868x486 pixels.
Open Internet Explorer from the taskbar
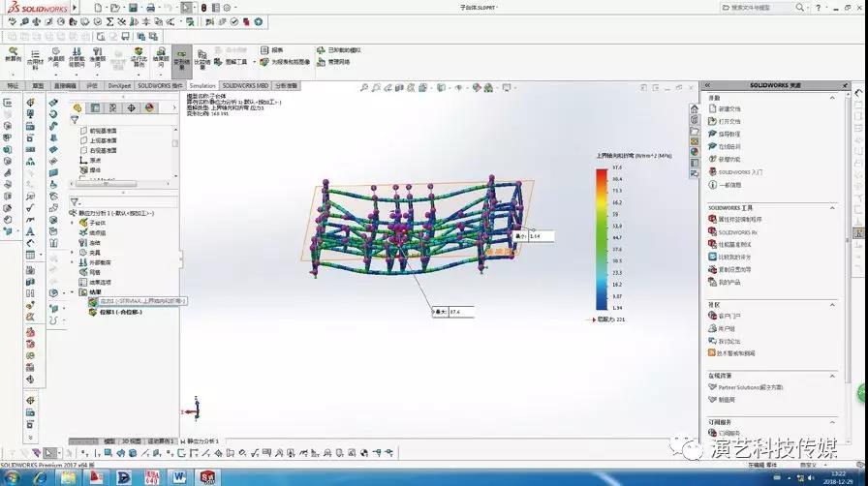pyautogui.click(x=41, y=477)
